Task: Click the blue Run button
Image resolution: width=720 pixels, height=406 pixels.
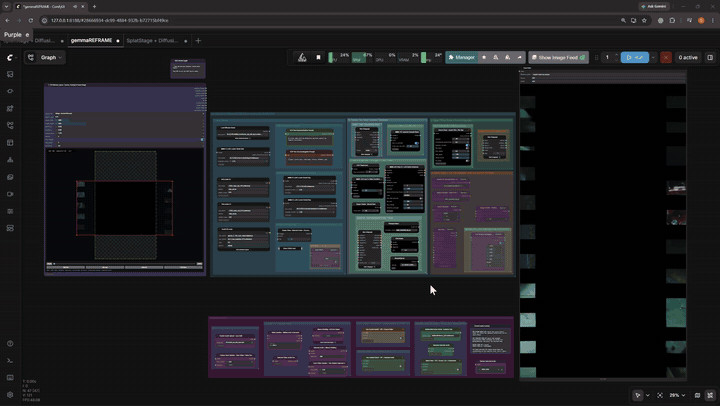Action: coord(635,57)
